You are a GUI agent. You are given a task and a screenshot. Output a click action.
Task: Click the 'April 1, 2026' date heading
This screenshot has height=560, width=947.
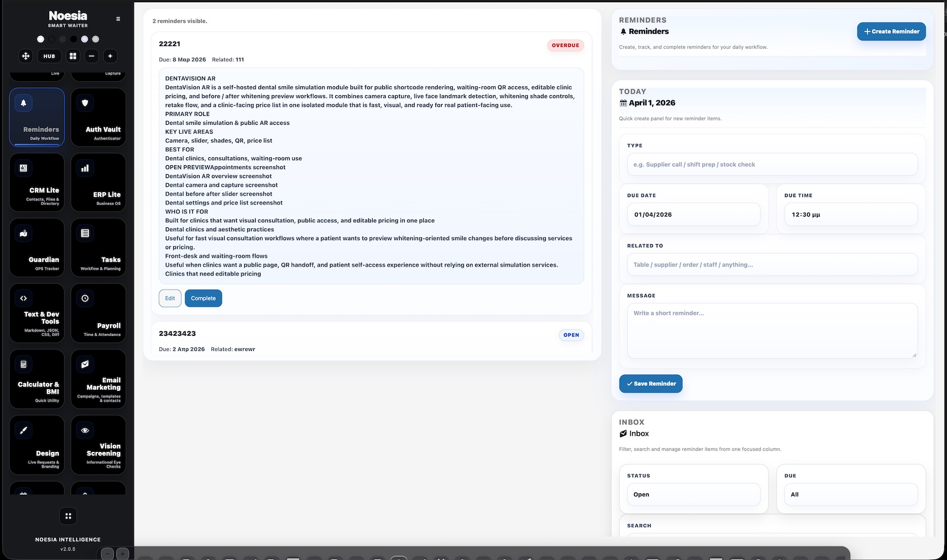click(652, 103)
